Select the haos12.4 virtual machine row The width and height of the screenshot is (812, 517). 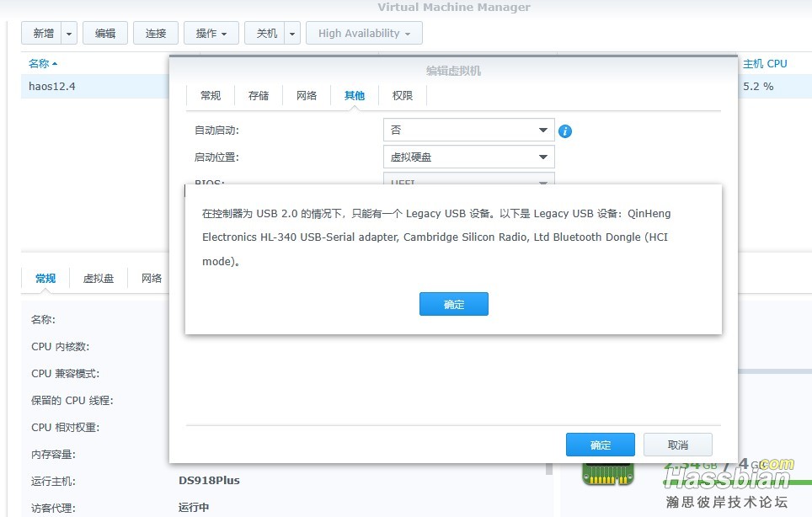coord(95,87)
